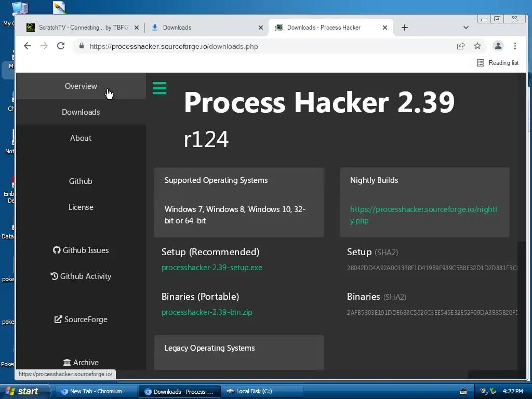Toggle the green hamburger sidebar menu
The width and height of the screenshot is (532, 399).
coord(159,88)
